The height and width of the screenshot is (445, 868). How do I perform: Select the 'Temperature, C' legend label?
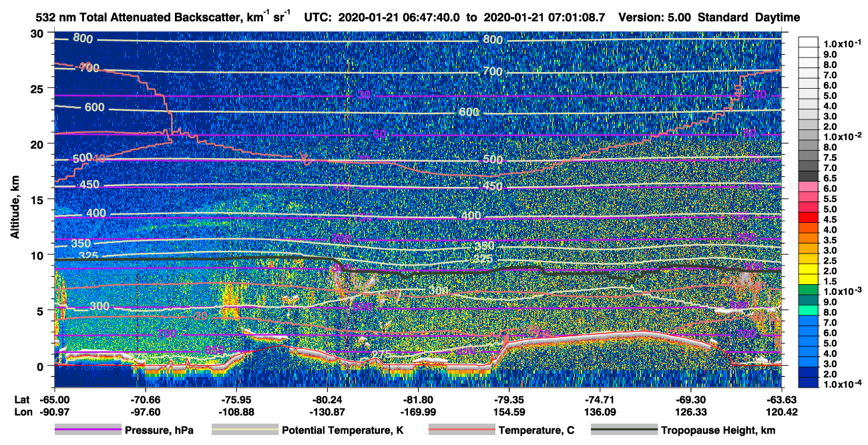click(536, 431)
